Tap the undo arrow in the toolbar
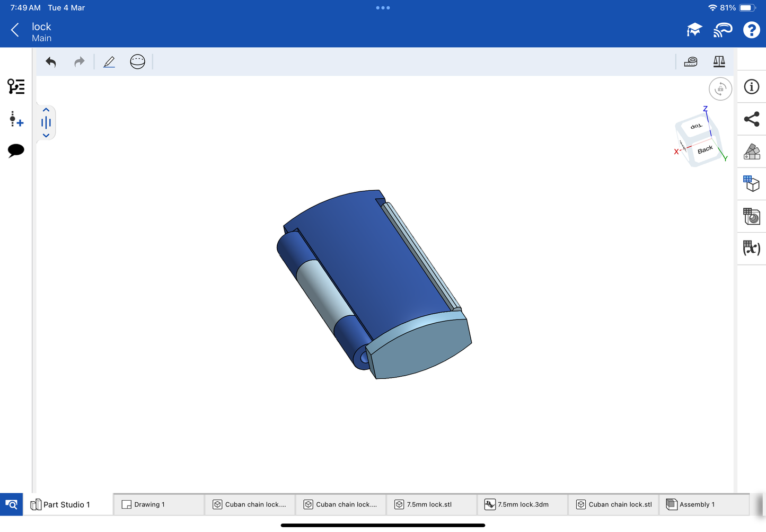766x532 pixels. coord(51,62)
